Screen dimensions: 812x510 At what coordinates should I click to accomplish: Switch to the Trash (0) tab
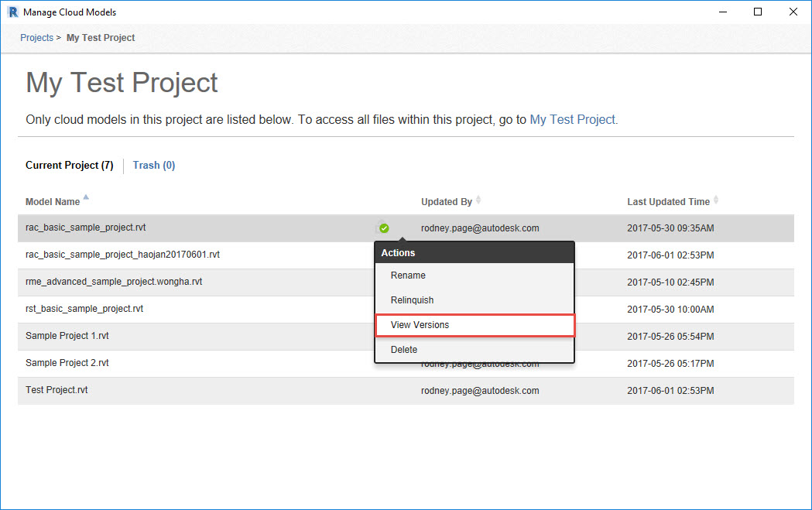tap(153, 165)
